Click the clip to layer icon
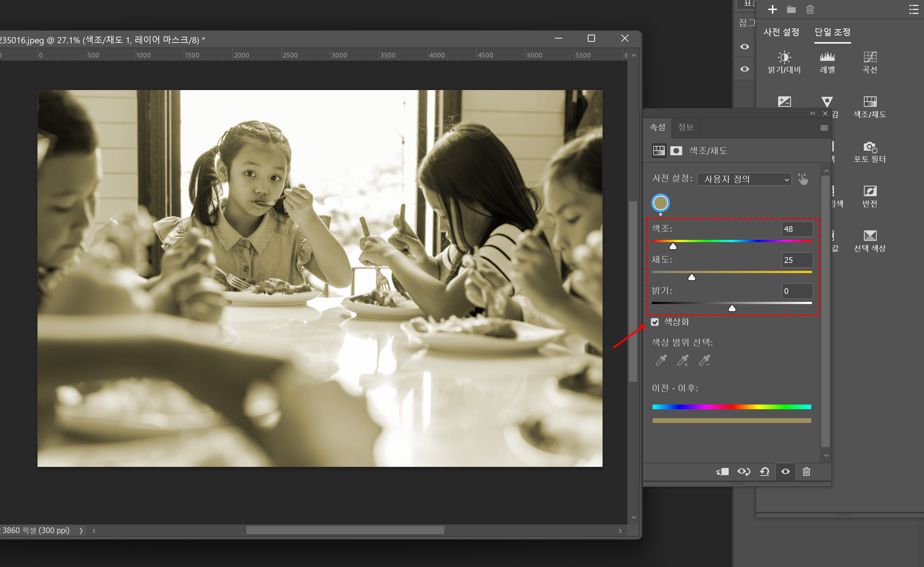Image resolution: width=924 pixels, height=567 pixels. 722,472
